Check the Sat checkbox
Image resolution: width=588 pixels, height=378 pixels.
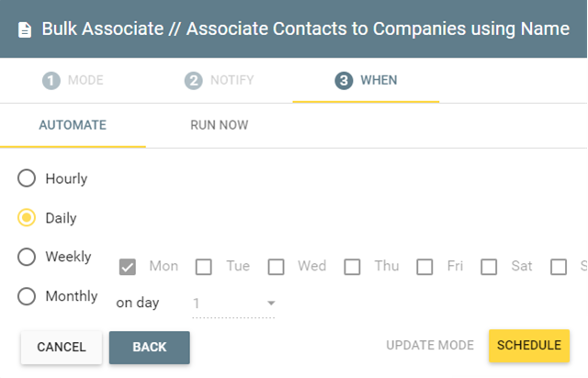tap(489, 267)
